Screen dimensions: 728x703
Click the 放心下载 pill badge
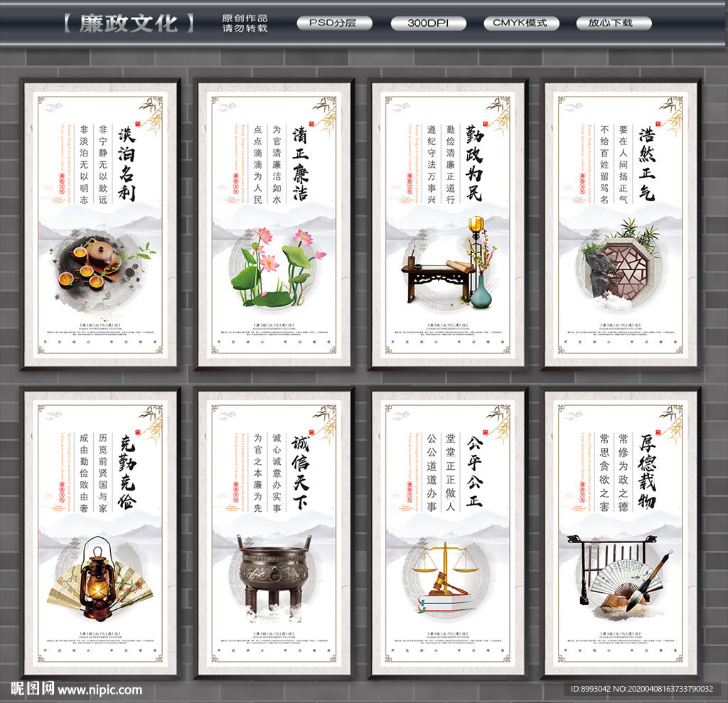[x=614, y=23]
